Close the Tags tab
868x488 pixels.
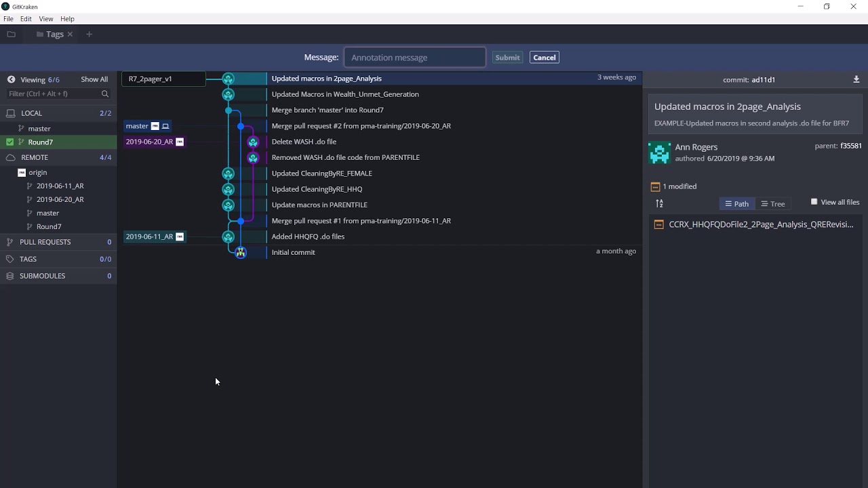pyautogui.click(x=70, y=34)
